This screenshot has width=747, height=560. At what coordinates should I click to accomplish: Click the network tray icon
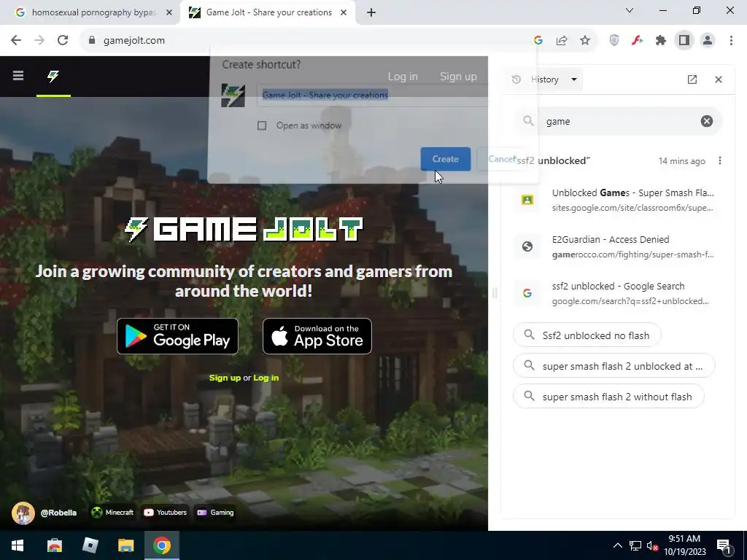[x=635, y=545]
